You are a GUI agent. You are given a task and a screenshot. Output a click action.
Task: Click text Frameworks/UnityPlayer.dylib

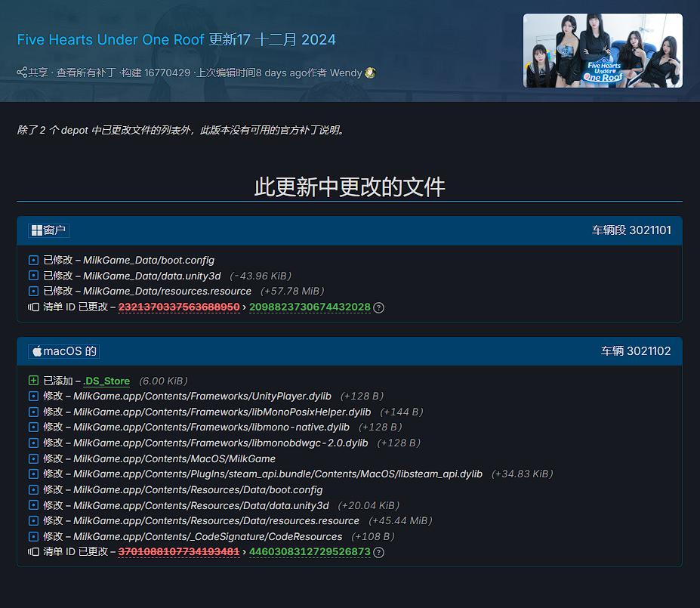coord(261,397)
